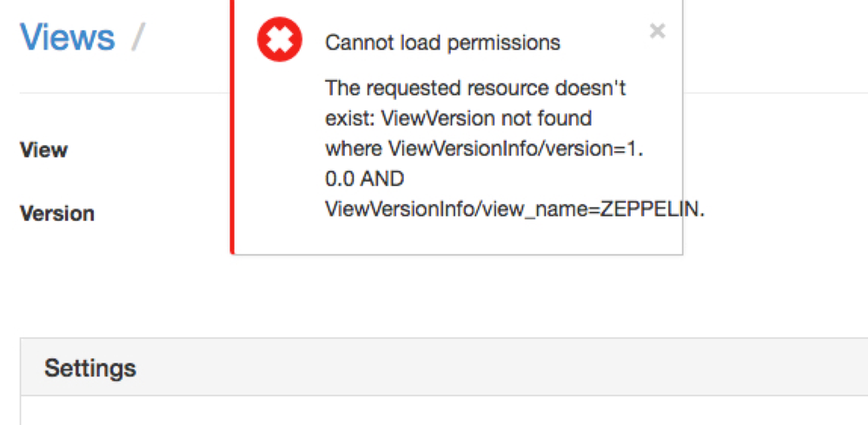This screenshot has height=425, width=868.
Task: Click the Cannot load permissions title
Action: click(442, 42)
